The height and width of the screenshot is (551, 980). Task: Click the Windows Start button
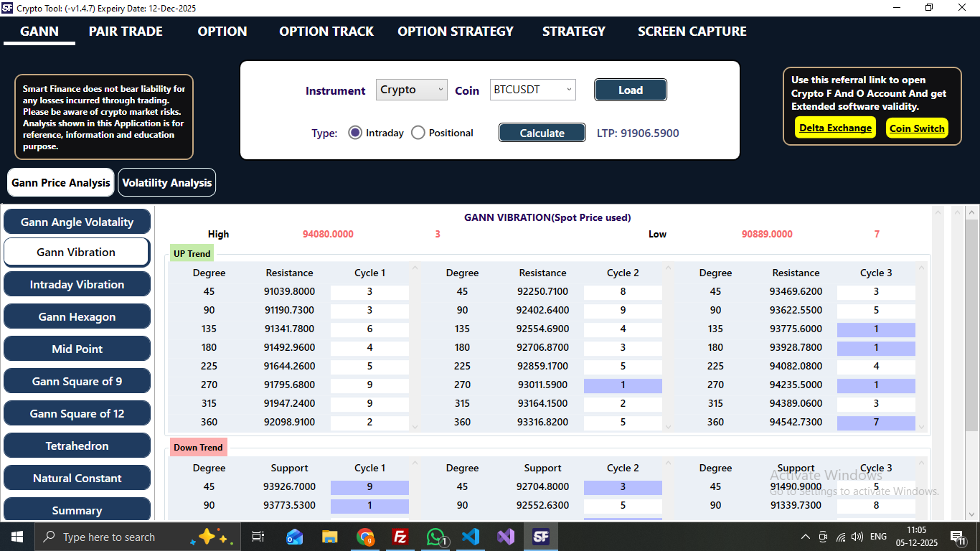tap(16, 536)
